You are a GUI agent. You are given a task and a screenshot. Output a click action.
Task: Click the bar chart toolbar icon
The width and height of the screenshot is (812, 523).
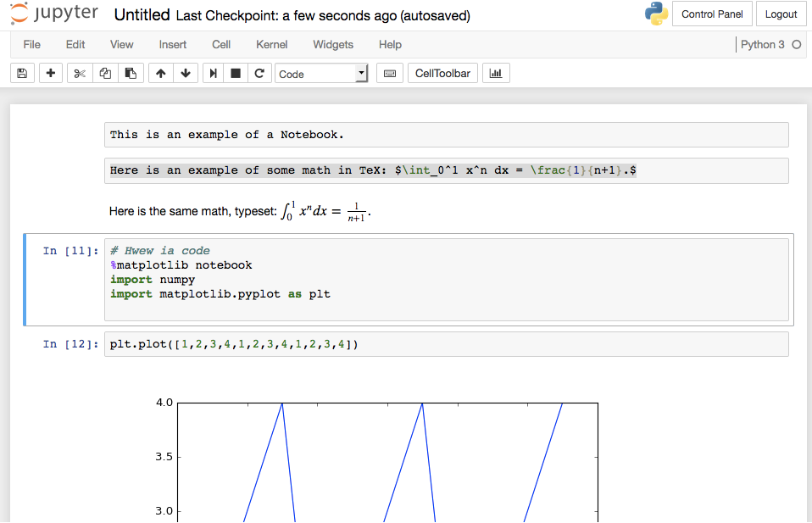click(x=496, y=74)
